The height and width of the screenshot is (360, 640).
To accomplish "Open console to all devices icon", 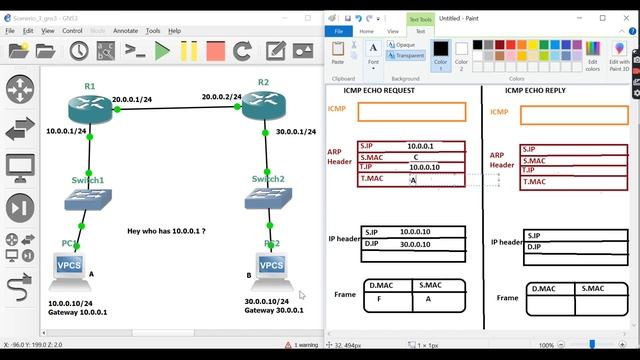I will (x=135, y=51).
